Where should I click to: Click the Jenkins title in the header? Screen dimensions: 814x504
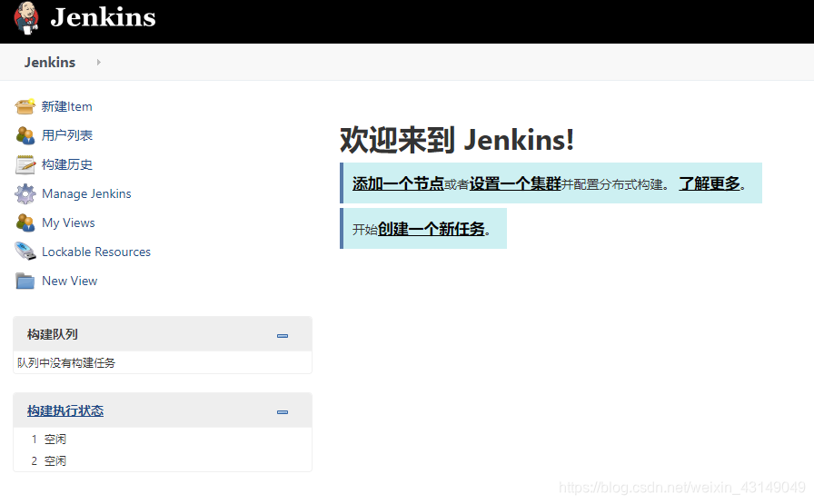103,17
